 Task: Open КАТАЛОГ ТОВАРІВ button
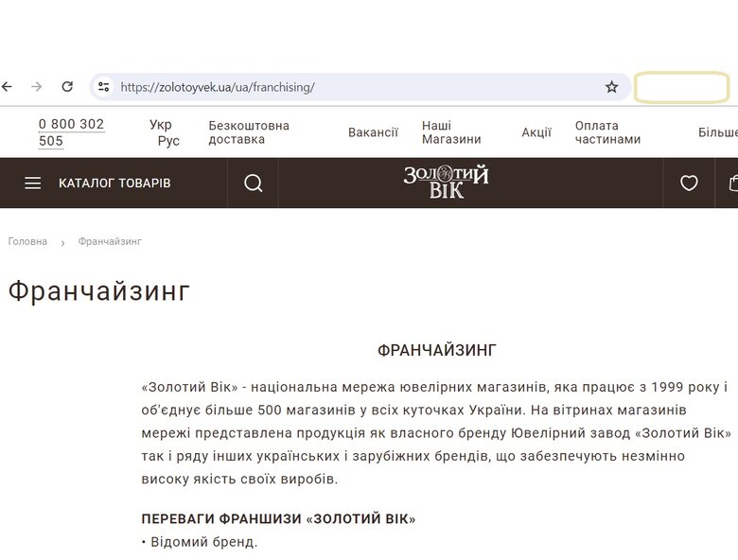(114, 184)
